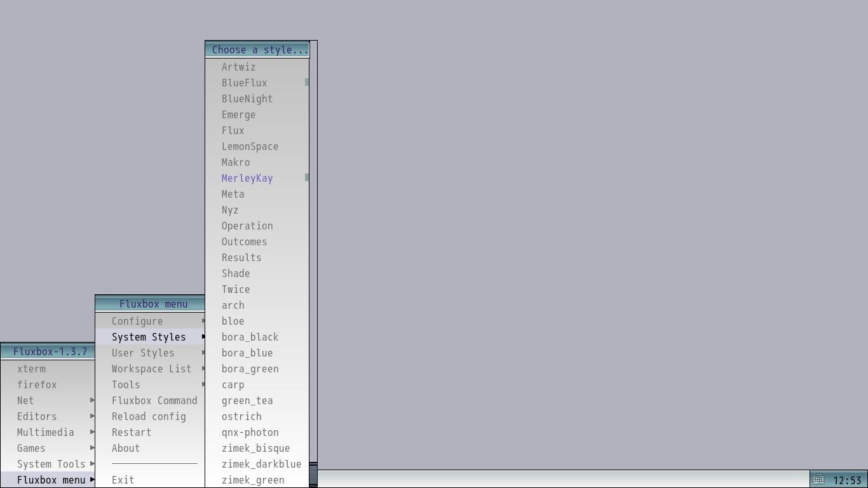The width and height of the screenshot is (868, 488).
Task: Select the Results style
Action: 257,257
